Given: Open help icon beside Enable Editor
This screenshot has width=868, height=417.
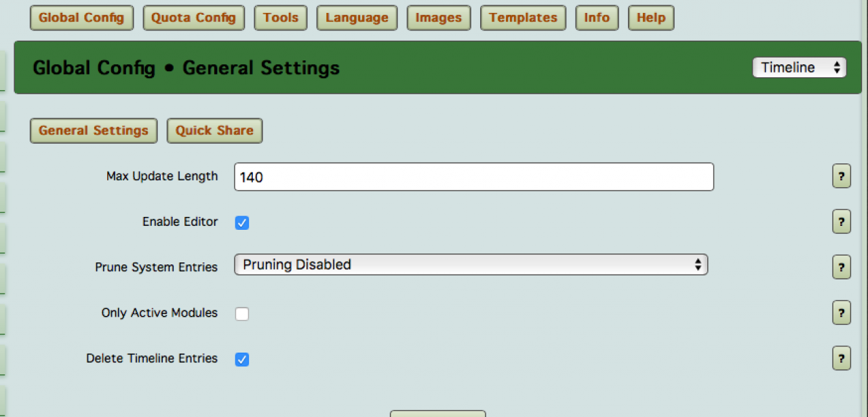Looking at the screenshot, I should (x=841, y=222).
